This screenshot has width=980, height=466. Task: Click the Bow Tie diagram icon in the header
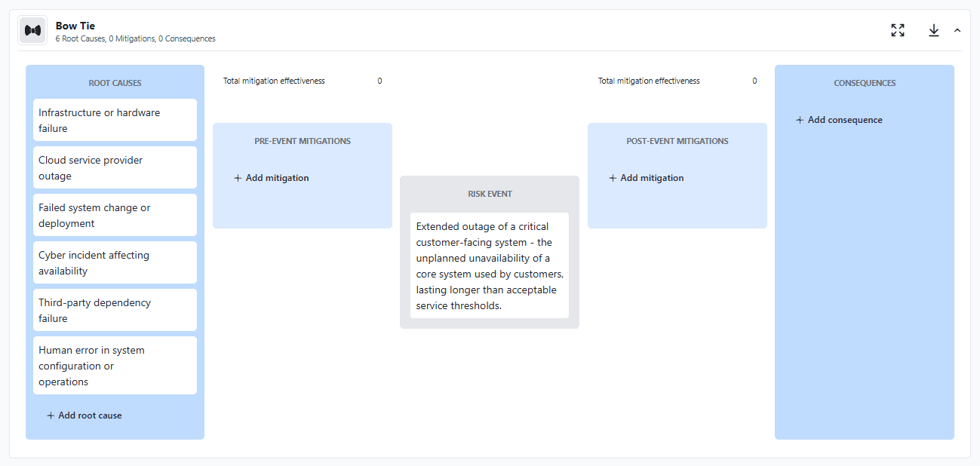tap(32, 30)
